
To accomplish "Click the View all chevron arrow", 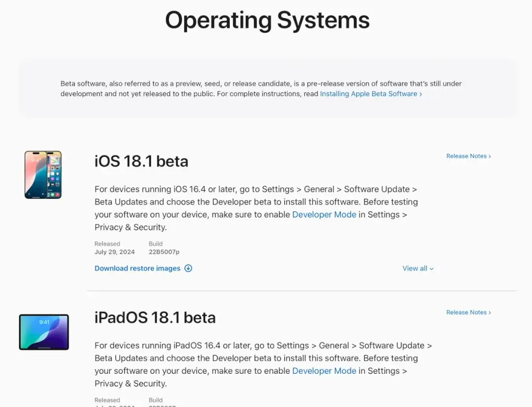I will tap(431, 268).
